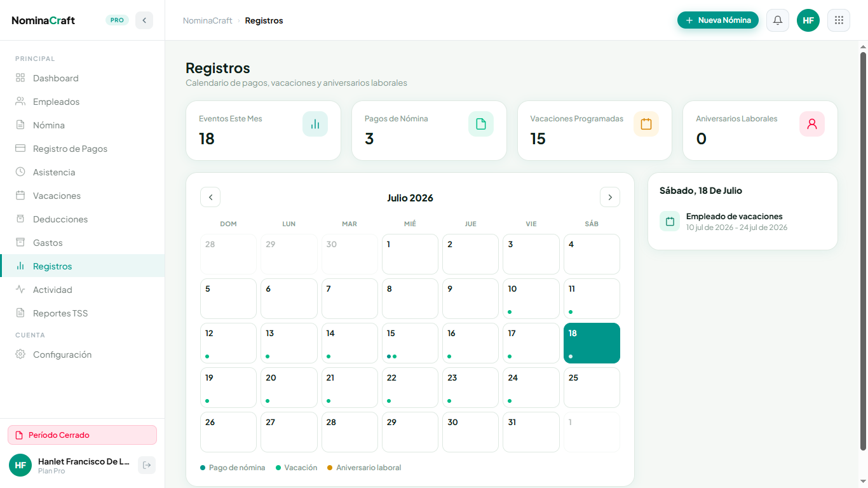
Task: Go to the next month in calendar
Action: [610, 197]
